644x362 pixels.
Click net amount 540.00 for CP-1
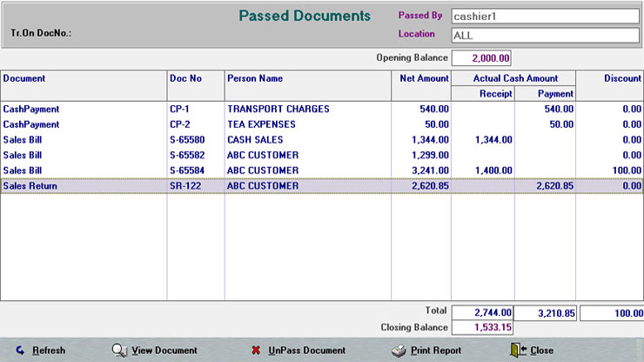coord(434,110)
